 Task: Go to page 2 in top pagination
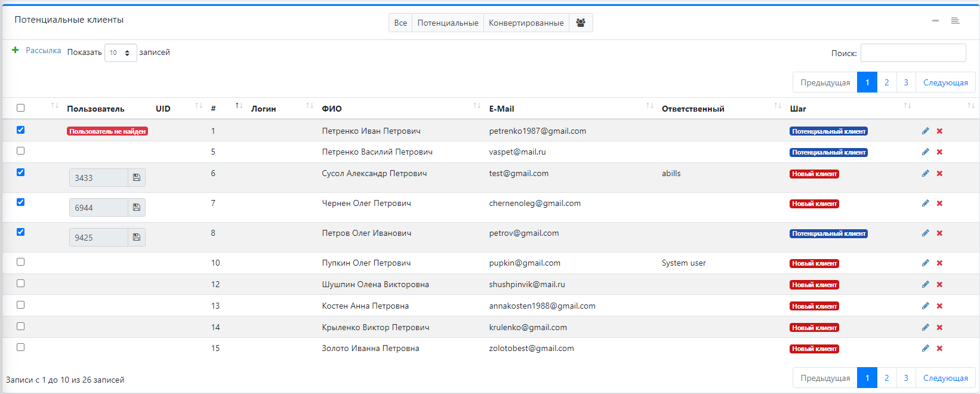point(886,82)
